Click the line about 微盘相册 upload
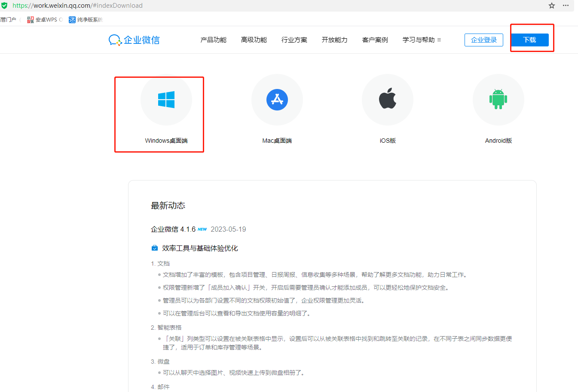 pos(234,373)
